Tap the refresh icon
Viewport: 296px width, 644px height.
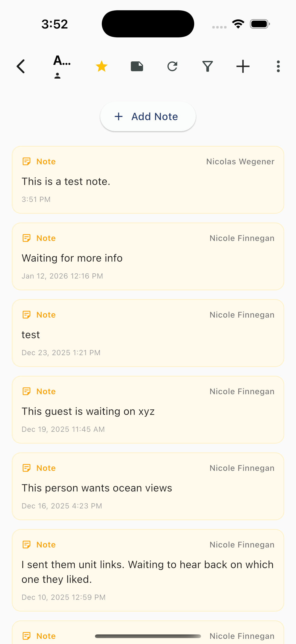[172, 67]
